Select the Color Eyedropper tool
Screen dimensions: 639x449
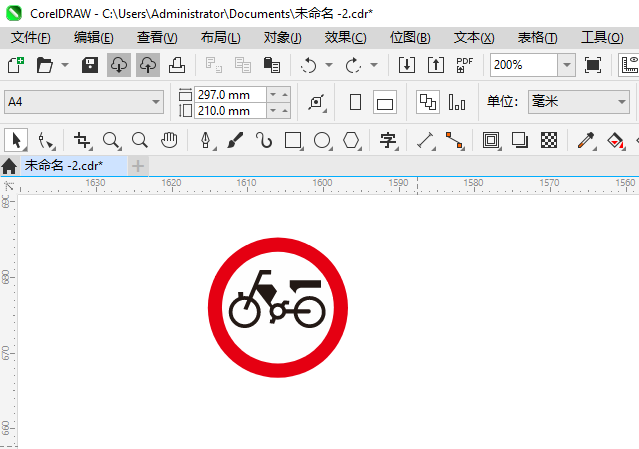tap(586, 141)
